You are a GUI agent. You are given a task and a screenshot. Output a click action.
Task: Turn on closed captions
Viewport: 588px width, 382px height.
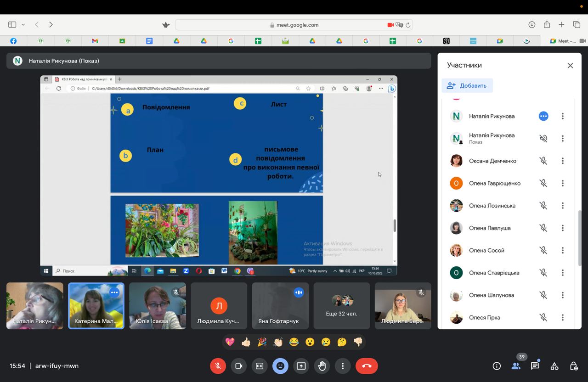(260, 366)
